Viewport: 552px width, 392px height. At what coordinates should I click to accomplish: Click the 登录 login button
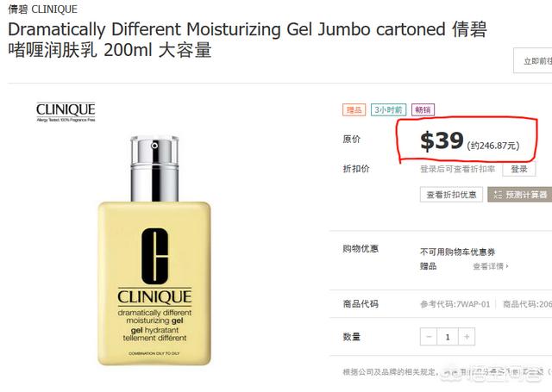click(x=519, y=169)
